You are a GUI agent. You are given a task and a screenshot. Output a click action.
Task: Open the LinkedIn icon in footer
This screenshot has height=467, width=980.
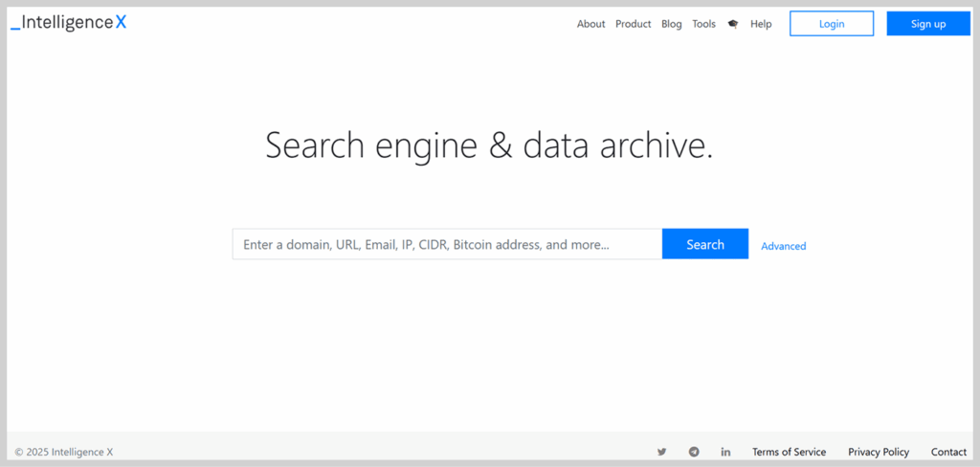coord(725,452)
